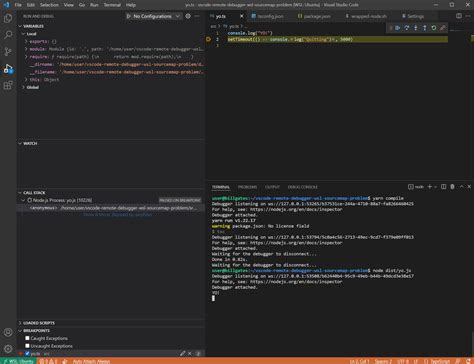Collapse the Variables section
The image size is (474, 364).
(x=20, y=26)
